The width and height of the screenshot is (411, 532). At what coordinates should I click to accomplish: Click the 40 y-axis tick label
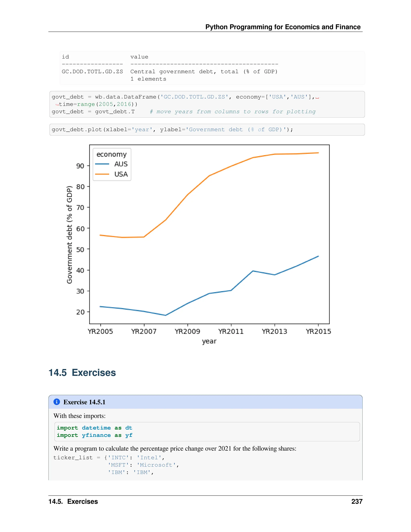tap(80, 270)
